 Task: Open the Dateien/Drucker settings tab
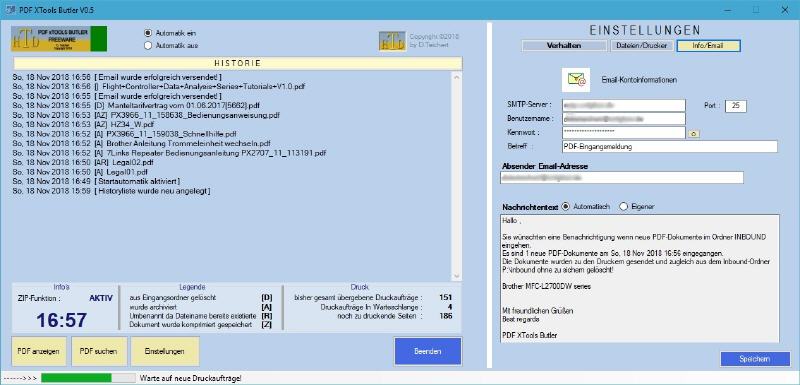tap(641, 45)
